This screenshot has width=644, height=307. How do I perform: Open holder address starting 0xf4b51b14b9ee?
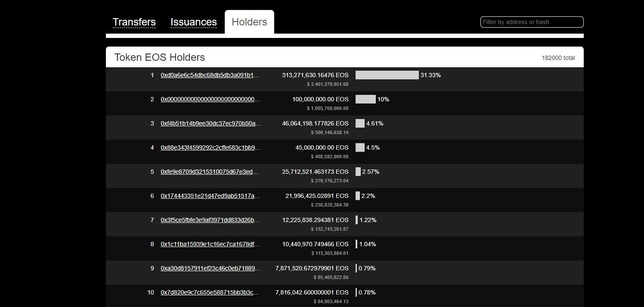point(210,123)
